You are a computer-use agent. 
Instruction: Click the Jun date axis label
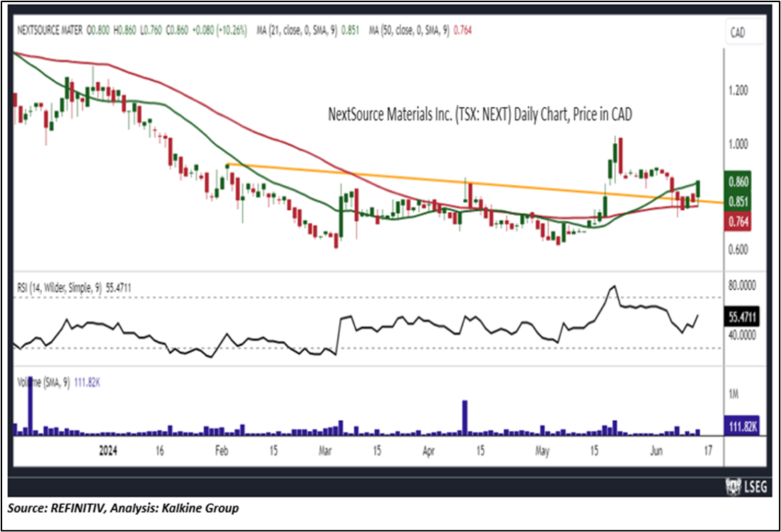point(656,451)
